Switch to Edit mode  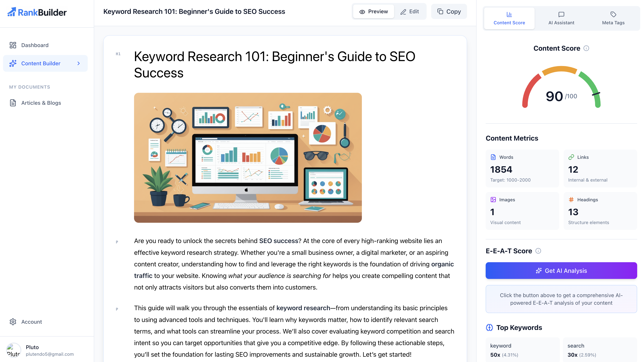click(410, 12)
